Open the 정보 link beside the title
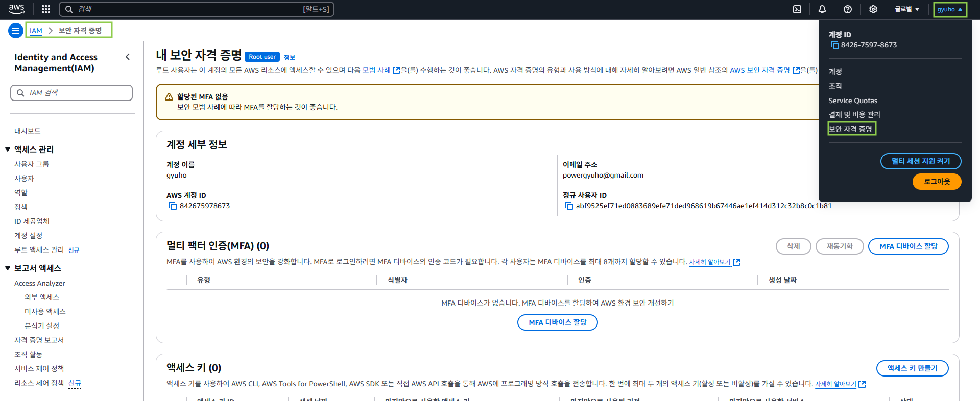 point(290,57)
